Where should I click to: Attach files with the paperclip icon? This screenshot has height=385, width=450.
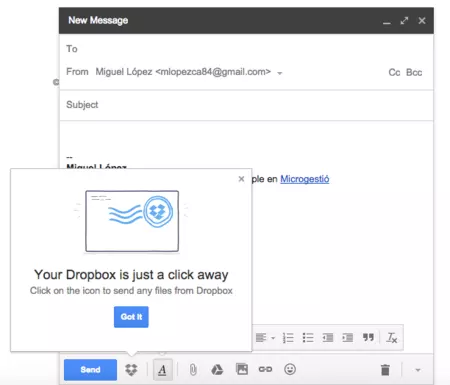point(193,370)
